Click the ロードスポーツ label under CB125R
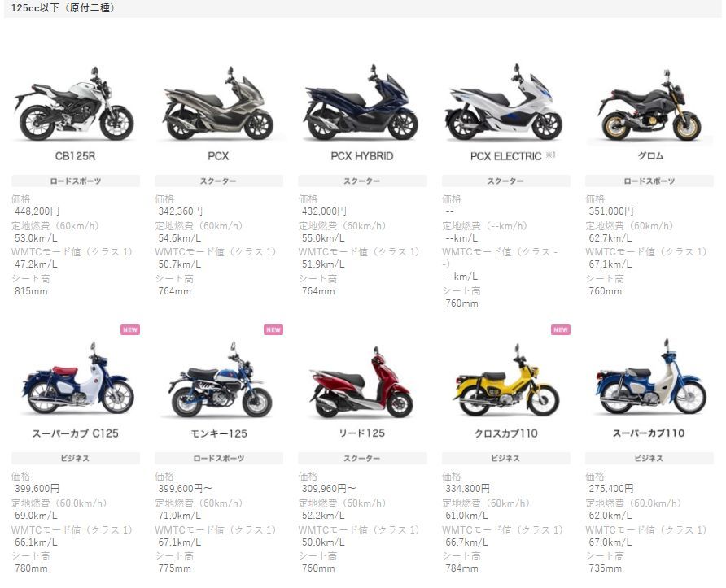 (76, 181)
